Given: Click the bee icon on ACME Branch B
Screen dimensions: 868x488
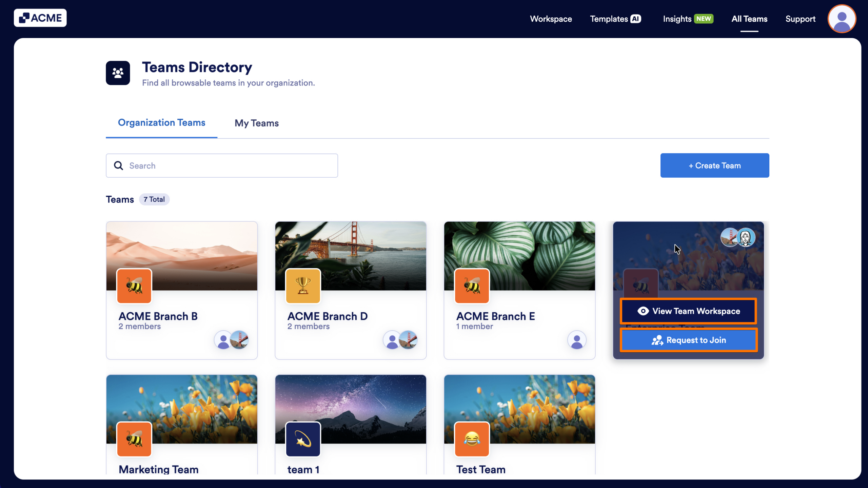Looking at the screenshot, I should (x=134, y=286).
